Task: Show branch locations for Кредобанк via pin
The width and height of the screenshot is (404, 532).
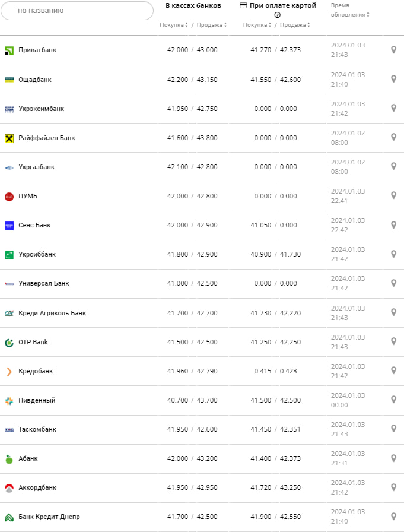Action: [x=393, y=370]
